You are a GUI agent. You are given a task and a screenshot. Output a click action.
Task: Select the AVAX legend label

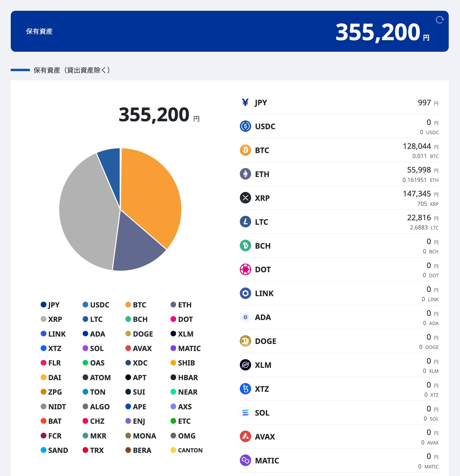pos(142,348)
